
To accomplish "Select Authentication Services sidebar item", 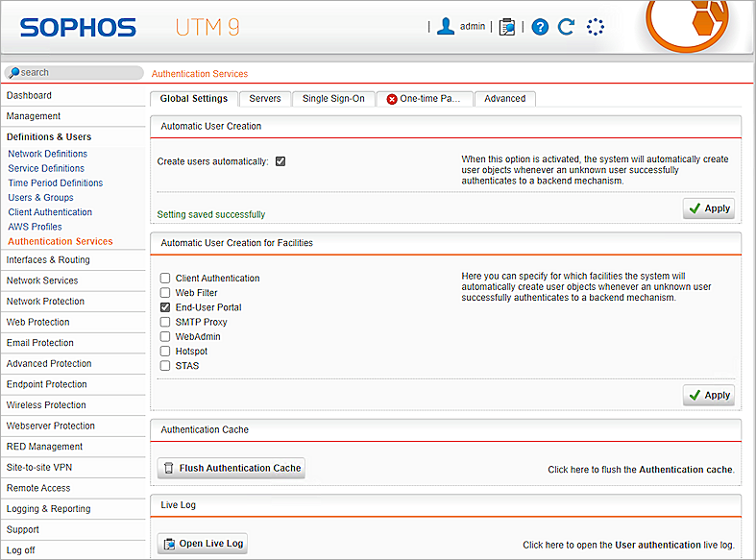I will point(61,241).
